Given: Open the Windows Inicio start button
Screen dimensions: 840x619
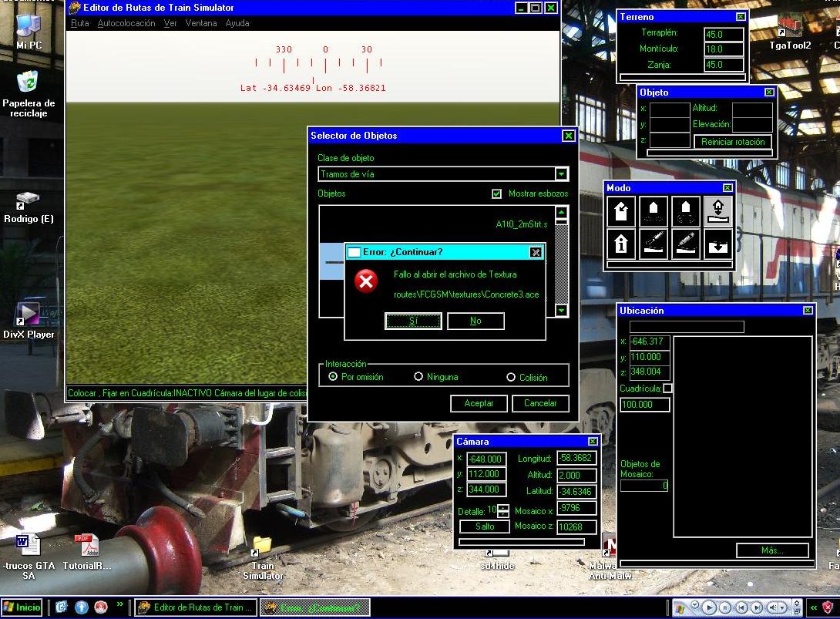Looking at the screenshot, I should pyautogui.click(x=22, y=607).
